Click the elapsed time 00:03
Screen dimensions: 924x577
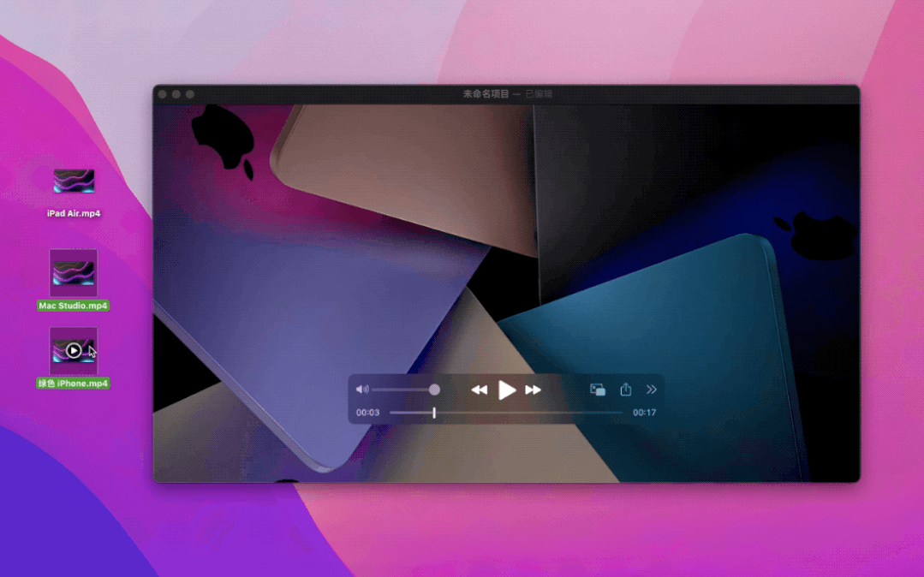[367, 413]
